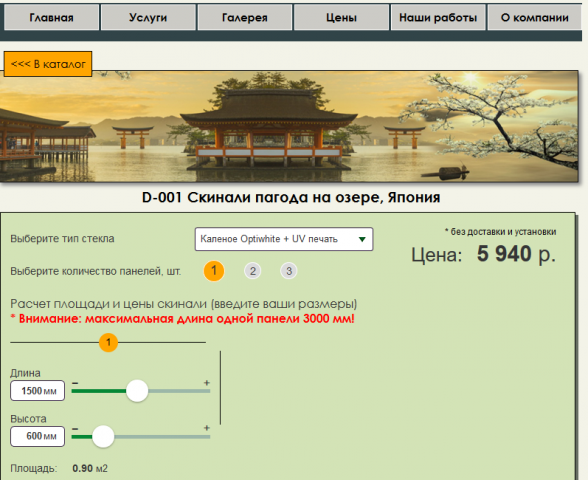Viewport: 588px width, 480px height.
Task: Go to the Галерея page
Action: tap(244, 17)
